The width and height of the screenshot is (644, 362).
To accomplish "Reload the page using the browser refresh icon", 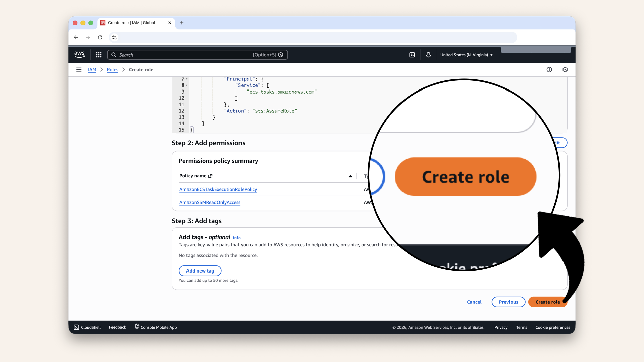I will 100,37.
